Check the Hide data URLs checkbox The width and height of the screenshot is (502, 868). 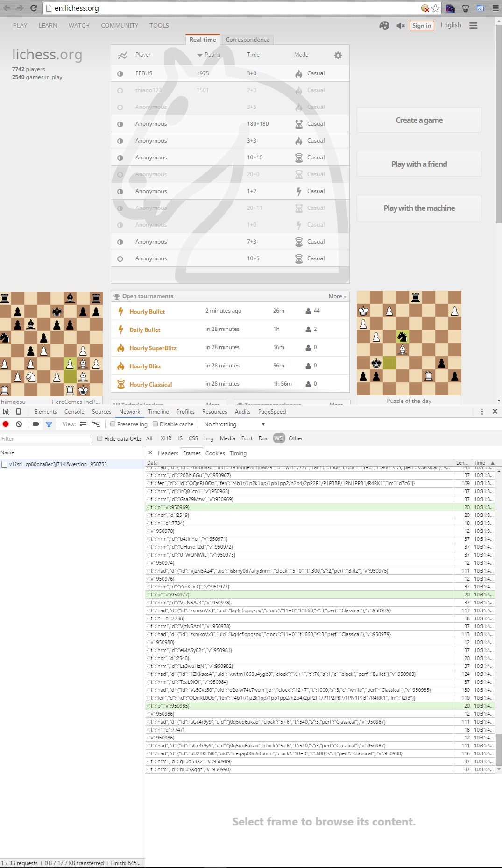[x=99, y=438]
